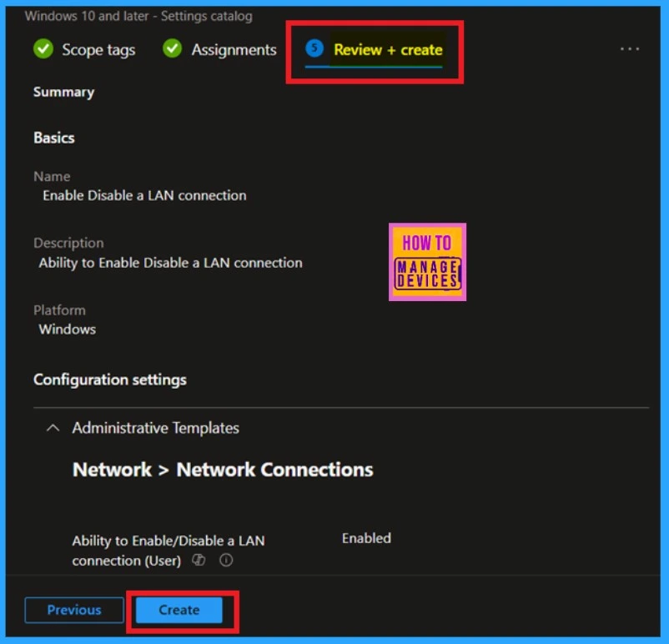Click the Platform value 'Windows'
669x644 pixels.
[x=68, y=330]
